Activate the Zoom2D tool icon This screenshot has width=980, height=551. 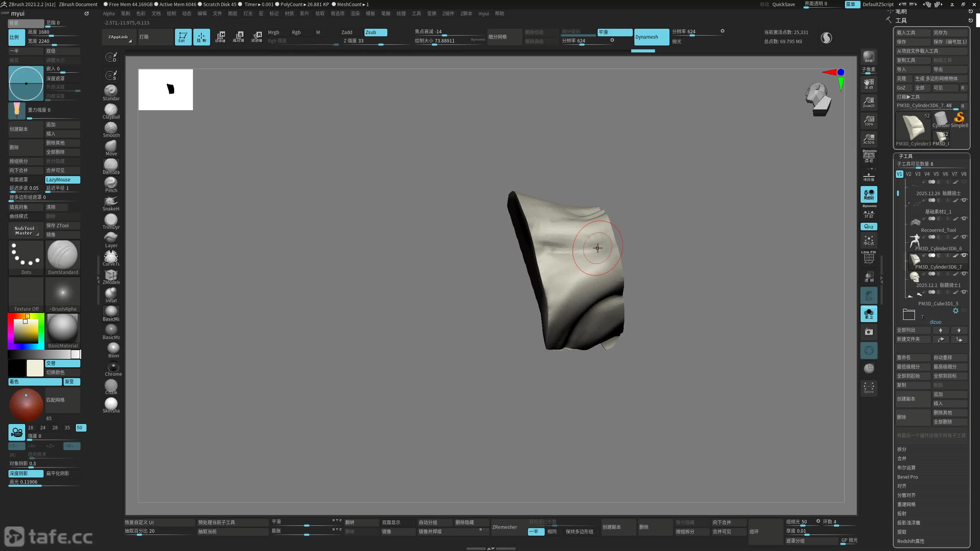point(869,102)
